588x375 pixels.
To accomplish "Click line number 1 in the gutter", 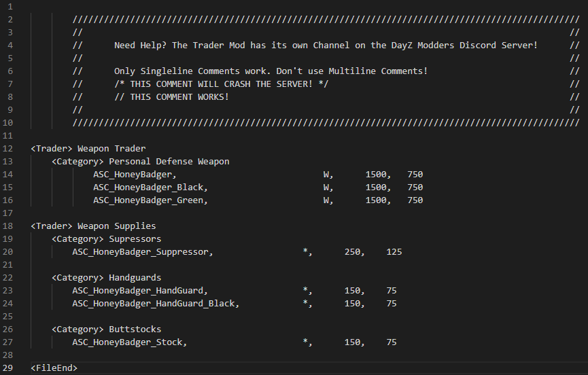I will tap(12, 7).
